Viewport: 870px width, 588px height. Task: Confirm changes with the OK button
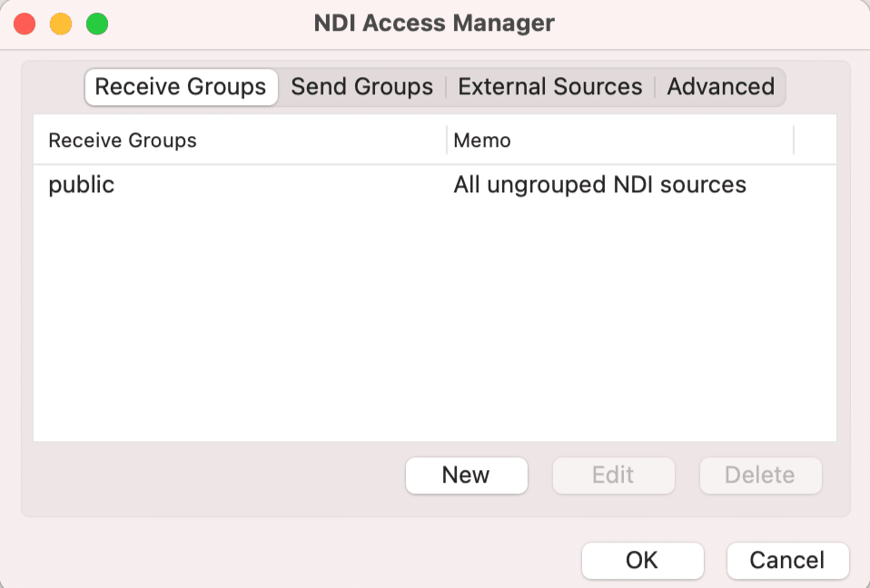click(x=642, y=561)
